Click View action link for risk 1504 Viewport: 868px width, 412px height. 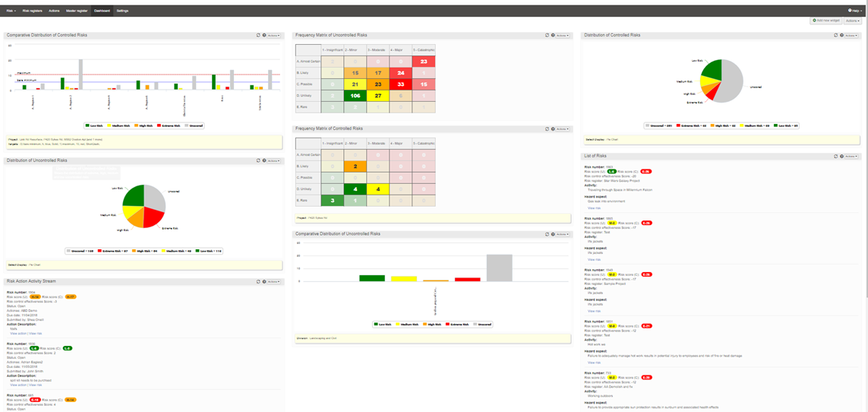pos(17,333)
